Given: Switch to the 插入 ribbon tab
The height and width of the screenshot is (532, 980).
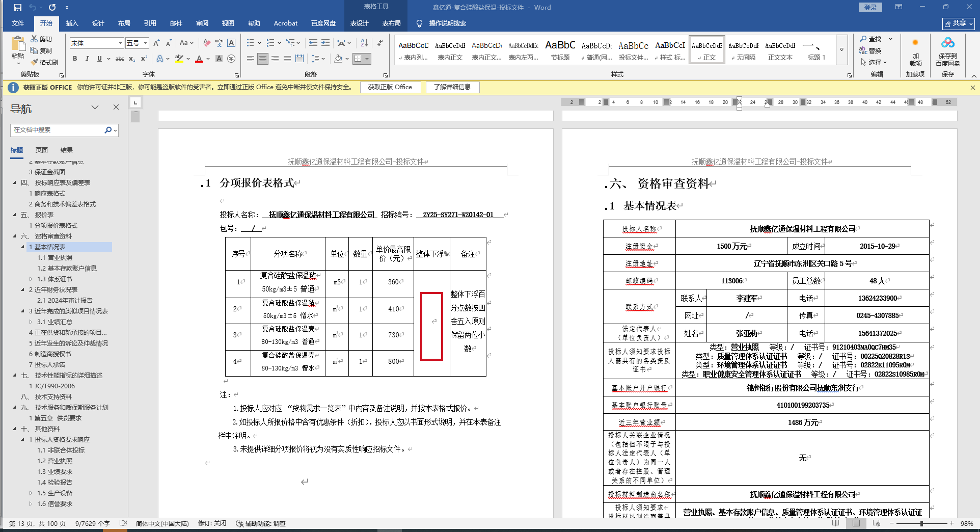Looking at the screenshot, I should click(x=72, y=23).
